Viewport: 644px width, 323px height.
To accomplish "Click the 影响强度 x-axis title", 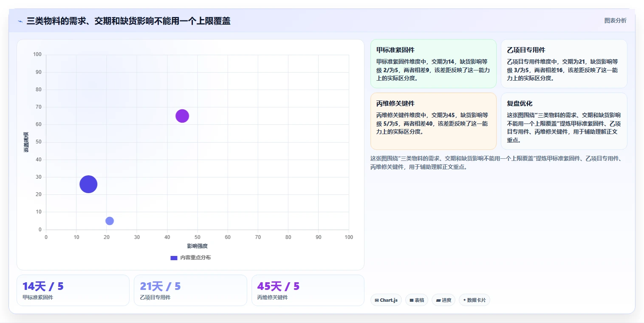I will pyautogui.click(x=198, y=246).
